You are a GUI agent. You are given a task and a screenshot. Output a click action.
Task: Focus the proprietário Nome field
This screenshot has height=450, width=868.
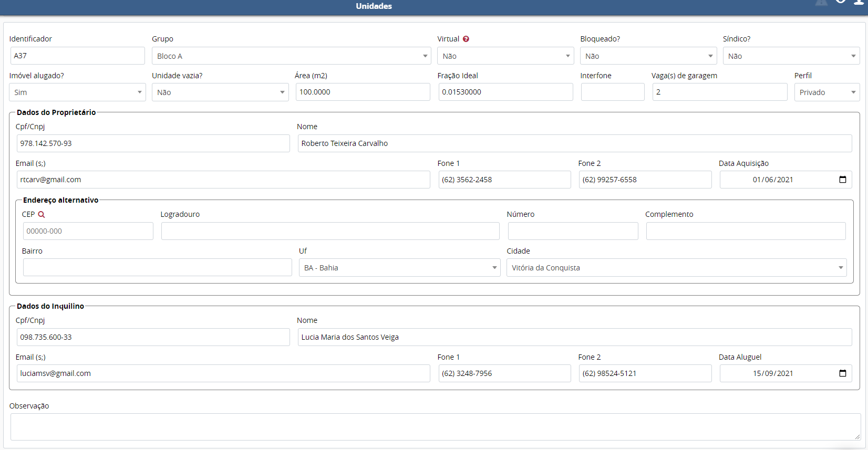[574, 143]
